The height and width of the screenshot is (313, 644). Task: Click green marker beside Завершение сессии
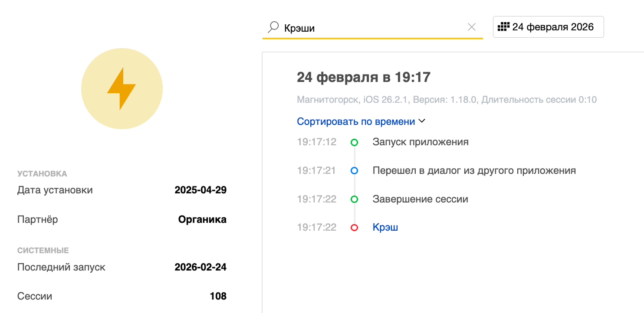click(x=355, y=199)
